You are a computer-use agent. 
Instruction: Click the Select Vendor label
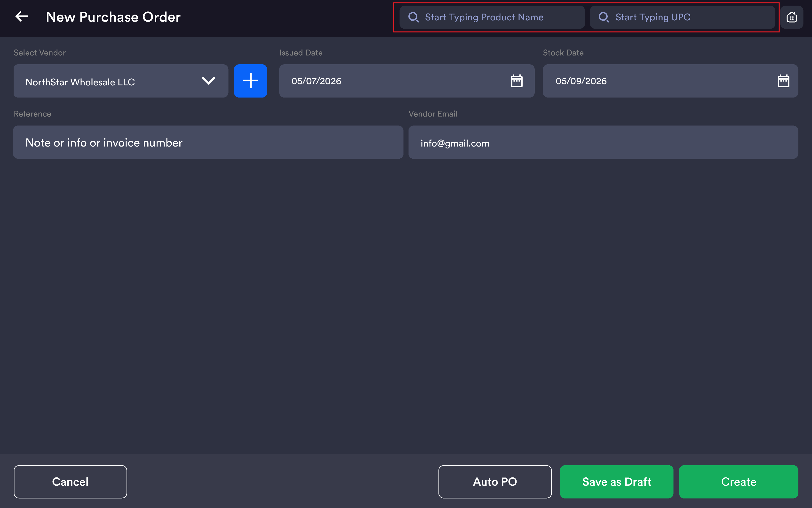[40, 53]
